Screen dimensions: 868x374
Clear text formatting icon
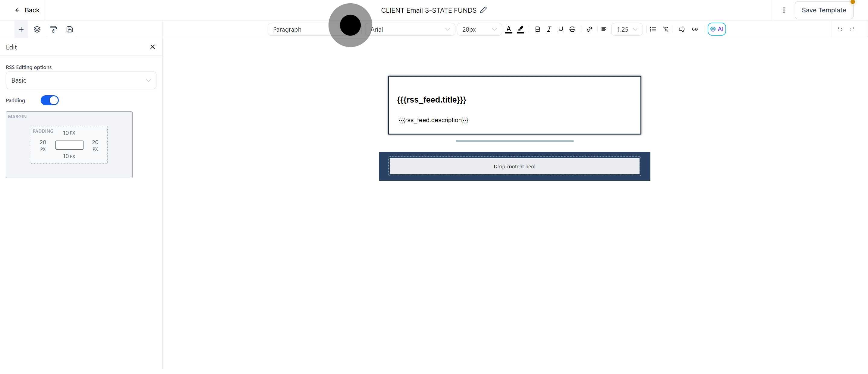pos(666,29)
